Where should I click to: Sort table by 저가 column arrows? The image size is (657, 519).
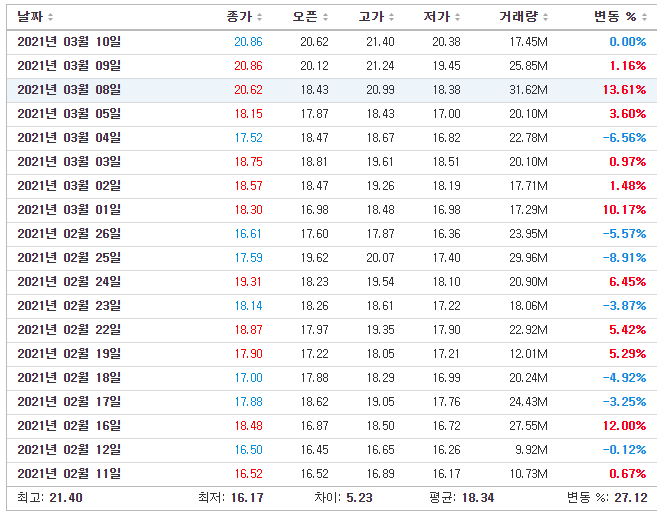[458, 17]
